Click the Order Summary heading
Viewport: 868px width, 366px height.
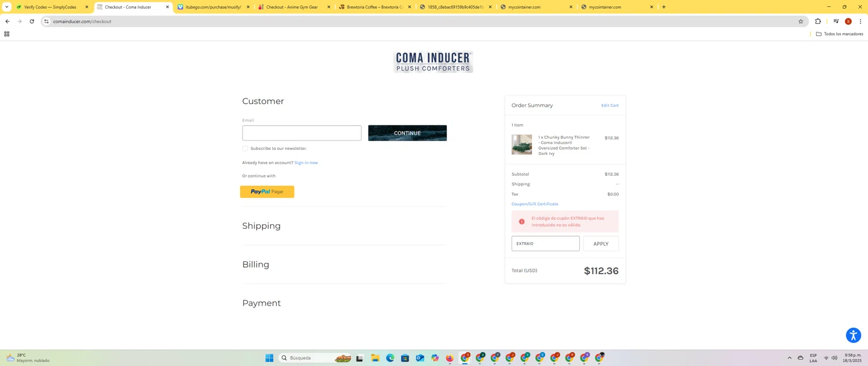[x=532, y=105]
